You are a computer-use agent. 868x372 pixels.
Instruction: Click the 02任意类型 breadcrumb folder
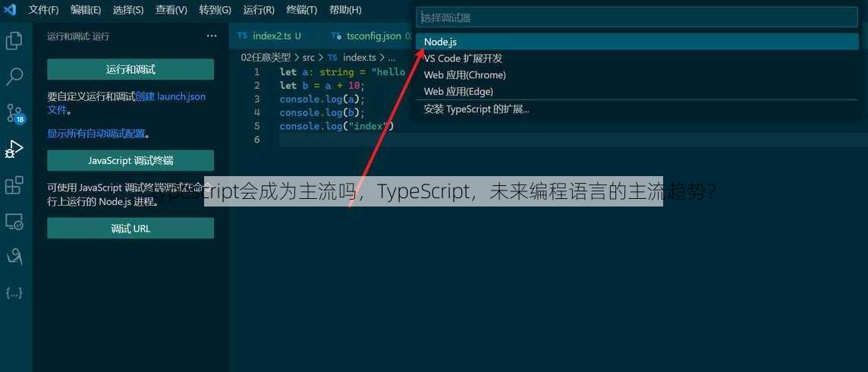[x=265, y=57]
